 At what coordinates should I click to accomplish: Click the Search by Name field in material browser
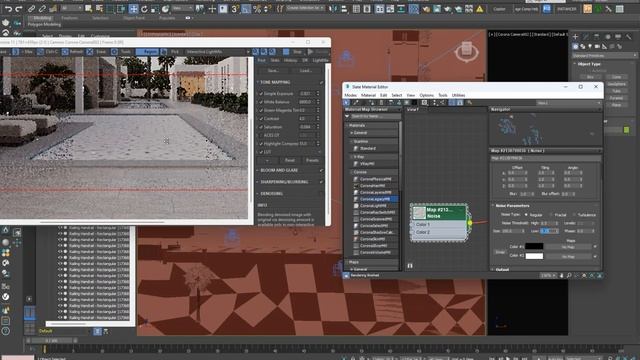[376, 116]
